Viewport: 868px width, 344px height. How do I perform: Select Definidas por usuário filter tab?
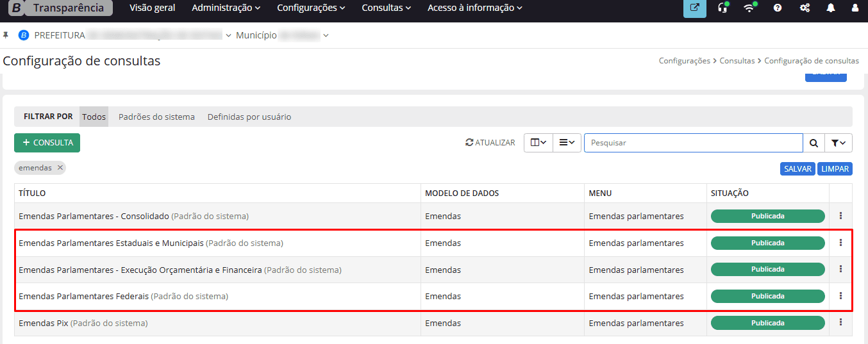point(249,117)
